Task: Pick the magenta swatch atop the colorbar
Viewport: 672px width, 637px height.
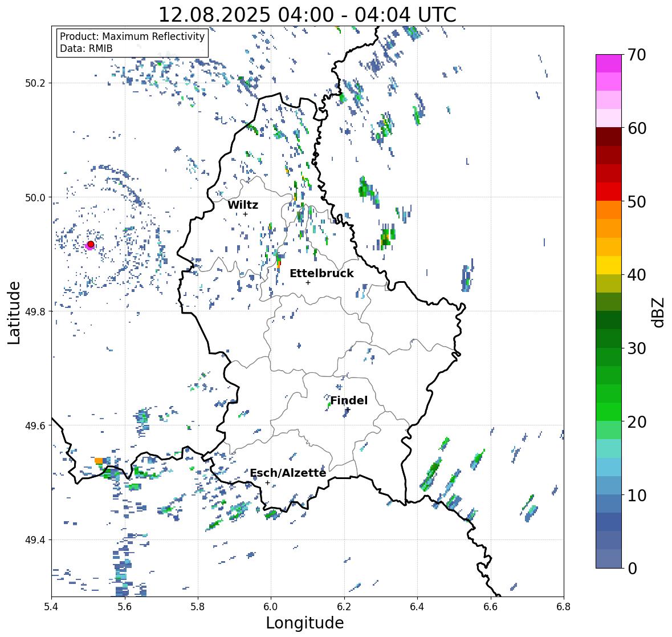Action: tap(609, 63)
